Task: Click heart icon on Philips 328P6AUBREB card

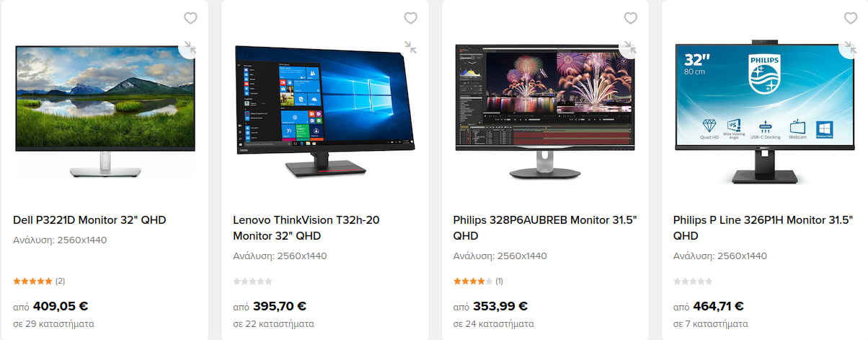Action: (x=631, y=18)
